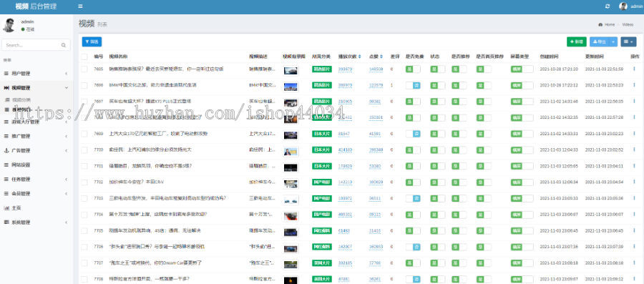Open the row actions menu for video 7703
This screenshot has width=644, height=284.
coord(635,198)
